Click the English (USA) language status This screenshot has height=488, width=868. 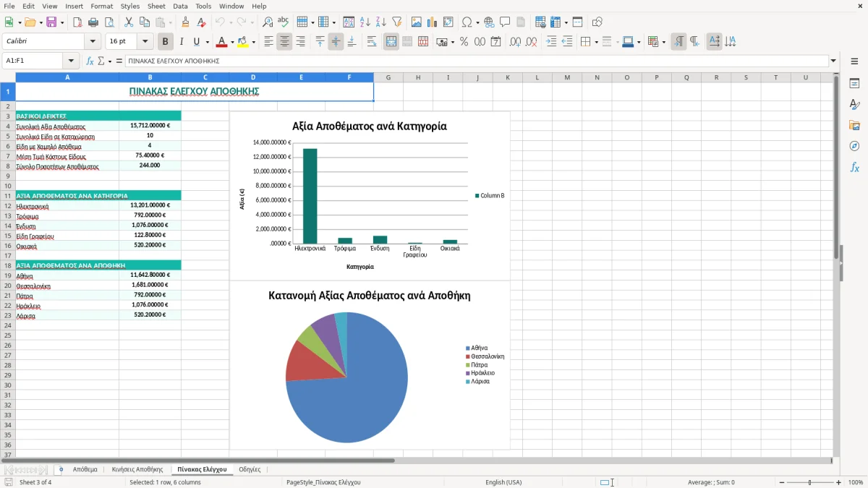503,482
